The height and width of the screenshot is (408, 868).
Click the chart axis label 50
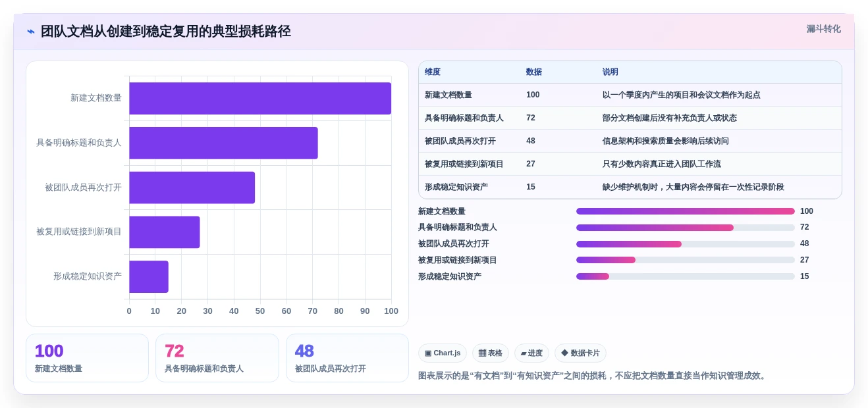click(x=260, y=311)
